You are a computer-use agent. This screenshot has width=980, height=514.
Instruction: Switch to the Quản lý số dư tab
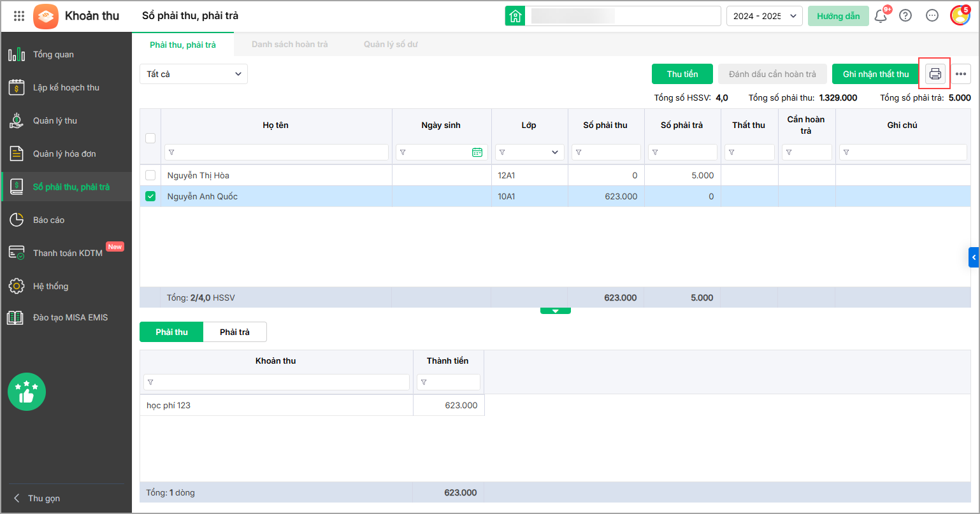point(391,45)
